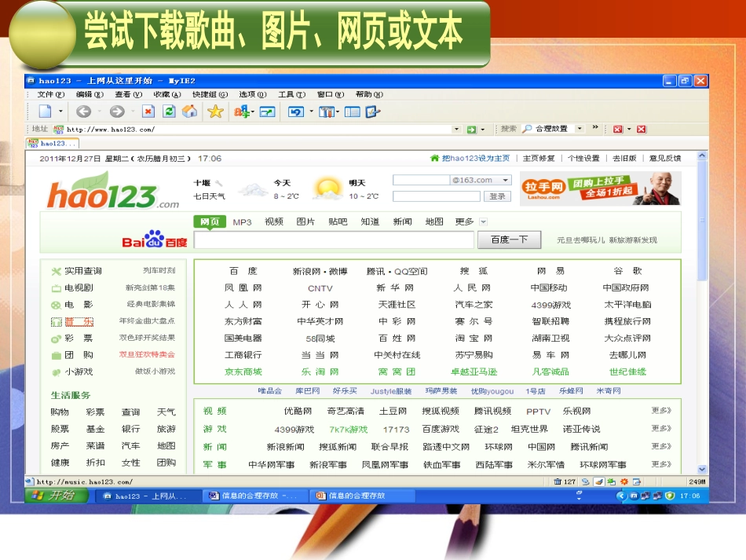Open the 快捷组 menu
746x560 pixels.
tap(210, 94)
